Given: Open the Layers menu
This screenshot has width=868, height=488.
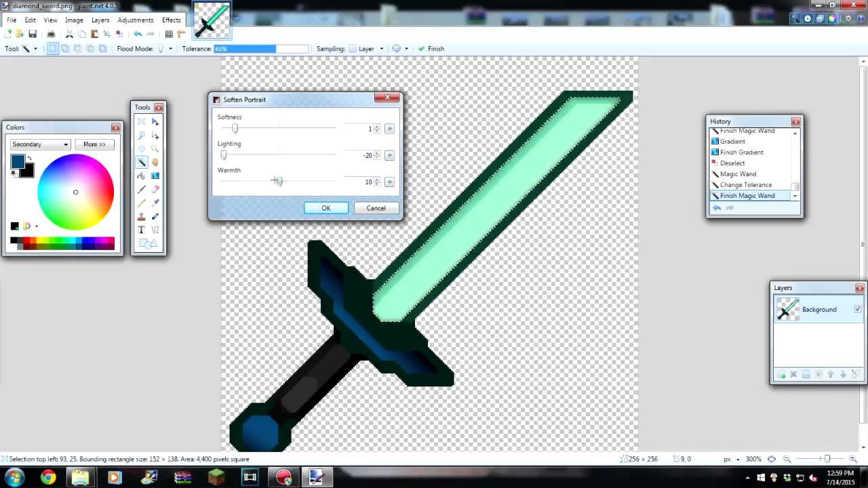Looking at the screenshot, I should coord(100,20).
